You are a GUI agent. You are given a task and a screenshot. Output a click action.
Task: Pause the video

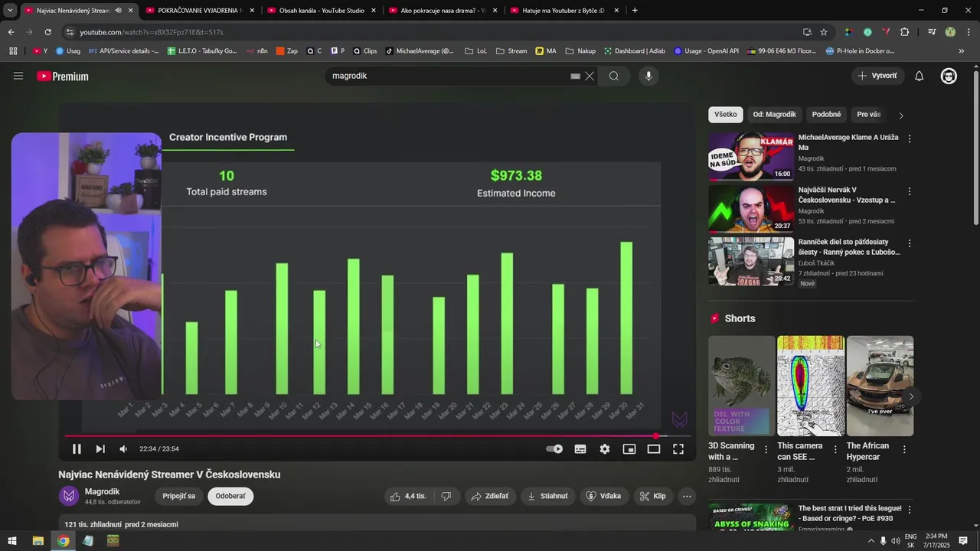[77, 449]
